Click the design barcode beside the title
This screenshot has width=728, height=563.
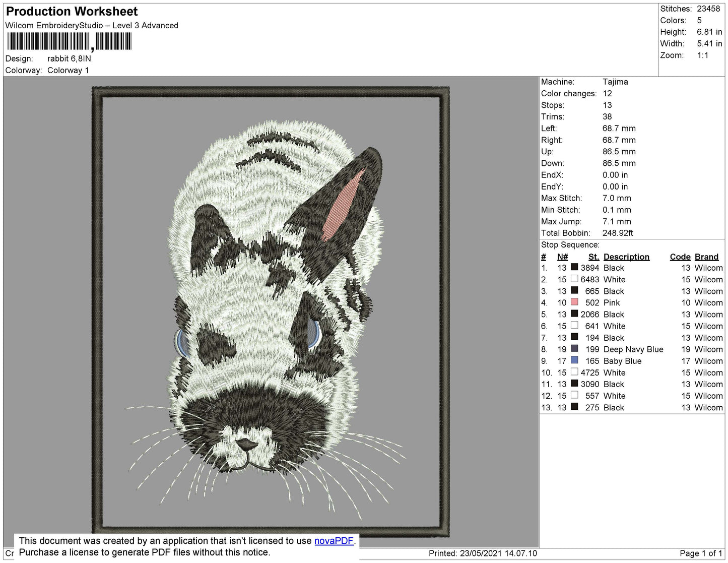[70, 41]
